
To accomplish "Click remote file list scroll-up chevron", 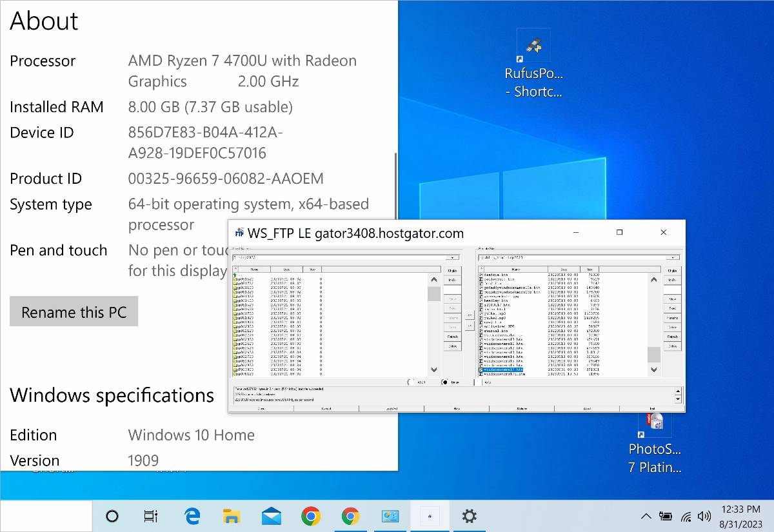I will point(654,280).
